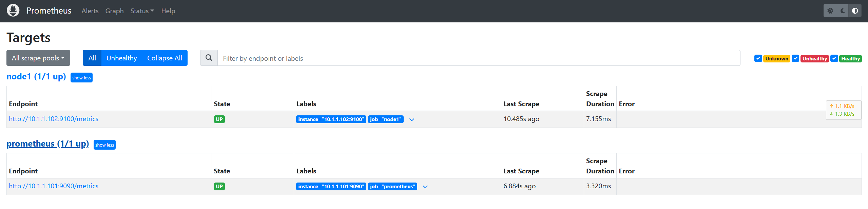Click the search magnifier icon
The height and width of the screenshot is (209, 868).
pyautogui.click(x=209, y=58)
